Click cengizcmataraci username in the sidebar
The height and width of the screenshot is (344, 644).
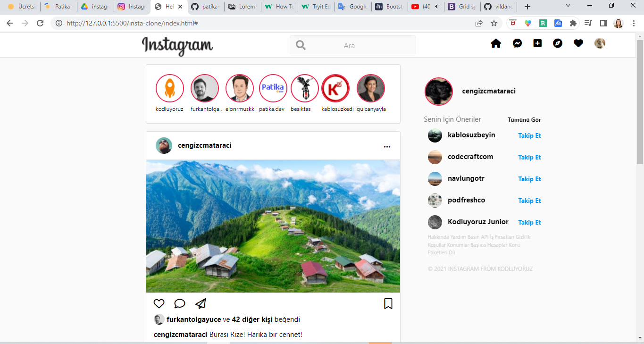(489, 91)
